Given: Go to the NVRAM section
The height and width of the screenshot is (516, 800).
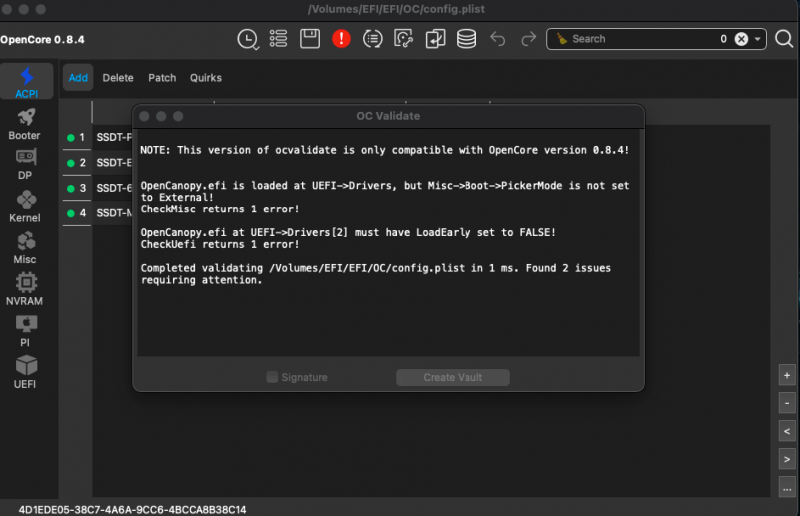Looking at the screenshot, I should (x=25, y=289).
